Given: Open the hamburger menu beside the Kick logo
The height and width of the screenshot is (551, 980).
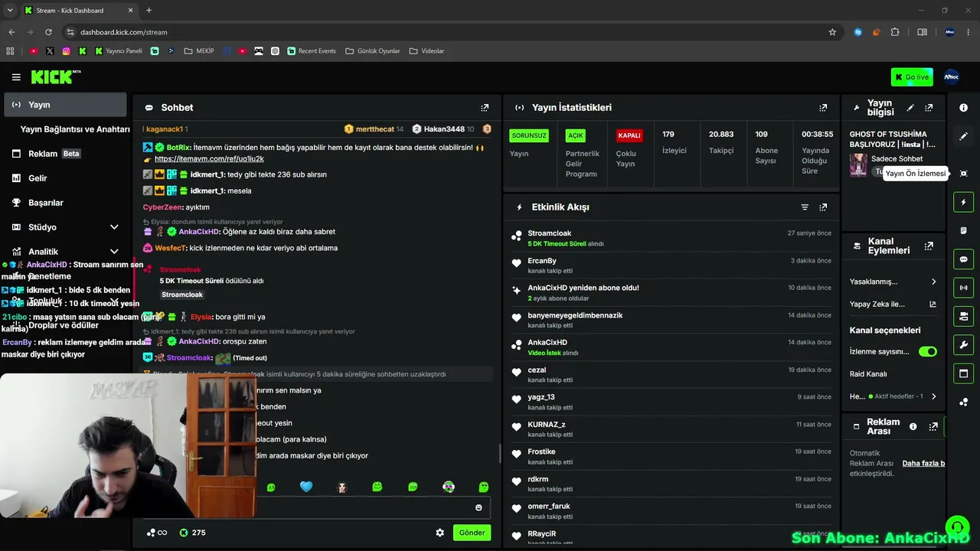Looking at the screenshot, I should click(x=16, y=77).
